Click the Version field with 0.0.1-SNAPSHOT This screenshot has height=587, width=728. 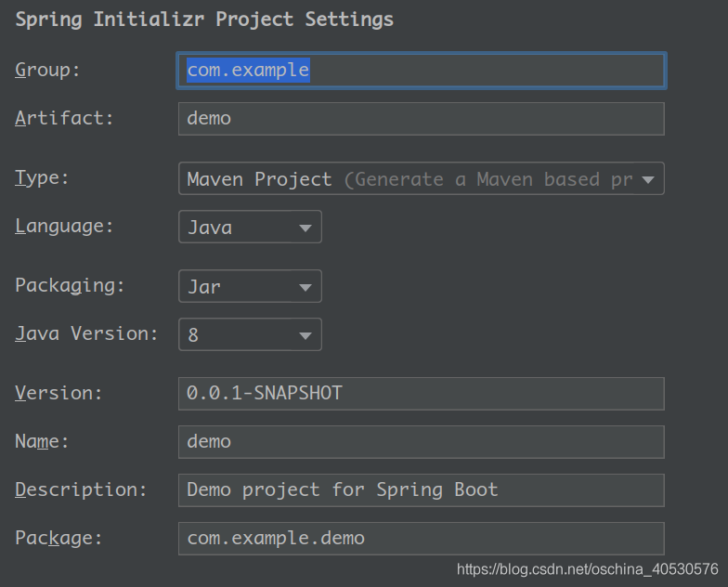tap(421, 394)
